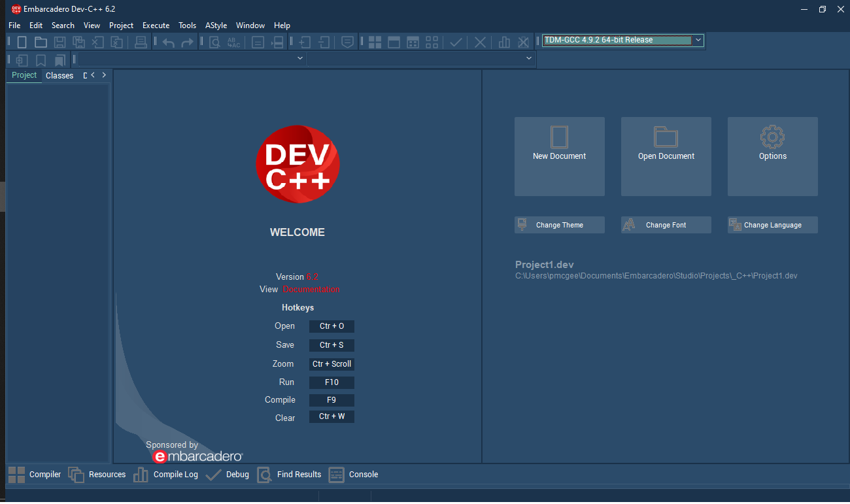Click the Compile four-squares toolbar icon
The height and width of the screenshot is (504, 850).
coord(375,42)
